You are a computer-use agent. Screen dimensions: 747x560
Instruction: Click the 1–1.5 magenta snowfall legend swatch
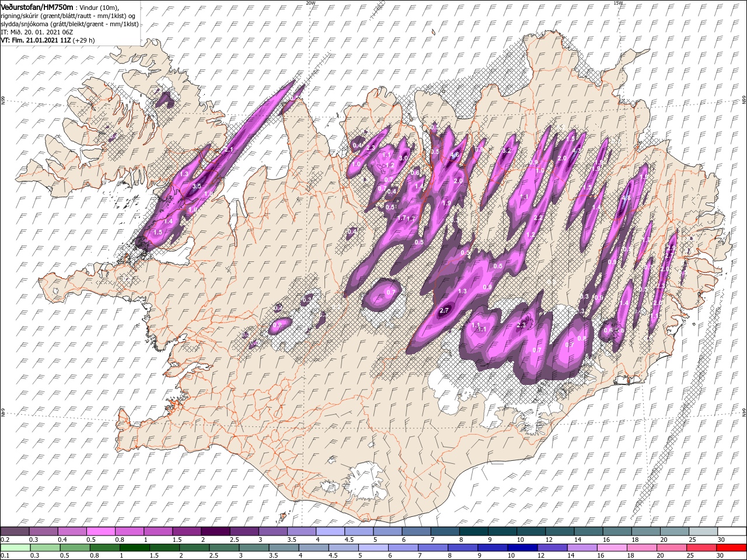158,531
